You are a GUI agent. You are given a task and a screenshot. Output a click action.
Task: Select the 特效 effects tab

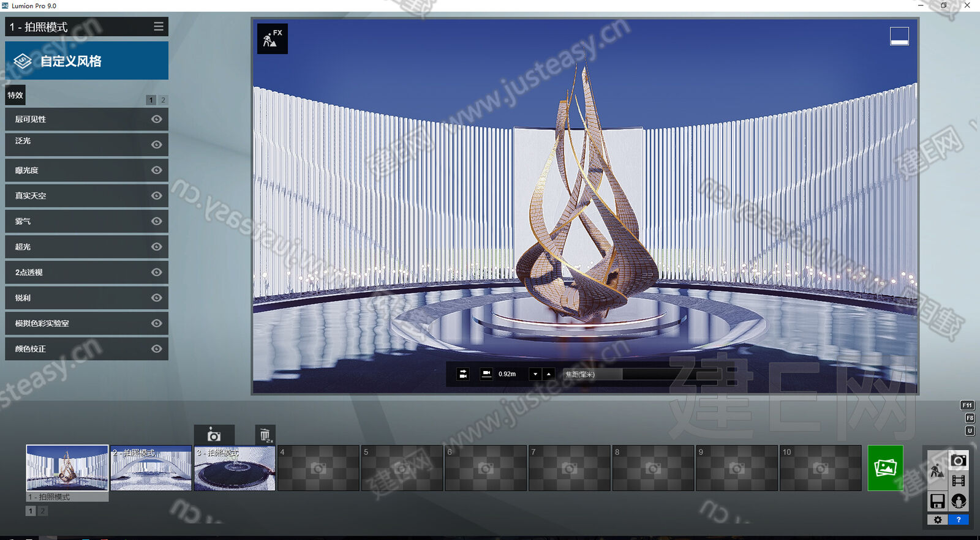click(15, 95)
